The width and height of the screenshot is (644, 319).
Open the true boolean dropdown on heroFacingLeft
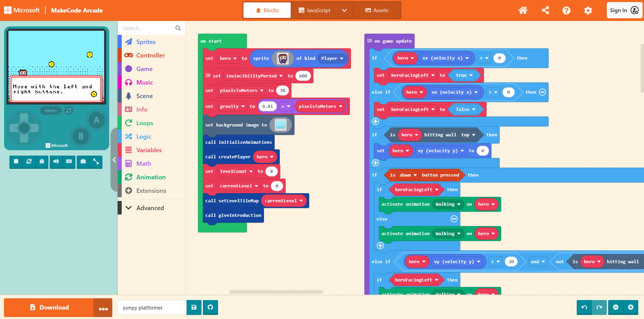click(464, 75)
